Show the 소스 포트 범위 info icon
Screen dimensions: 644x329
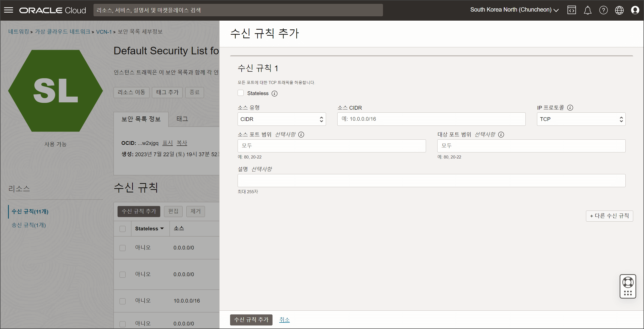(x=301, y=135)
